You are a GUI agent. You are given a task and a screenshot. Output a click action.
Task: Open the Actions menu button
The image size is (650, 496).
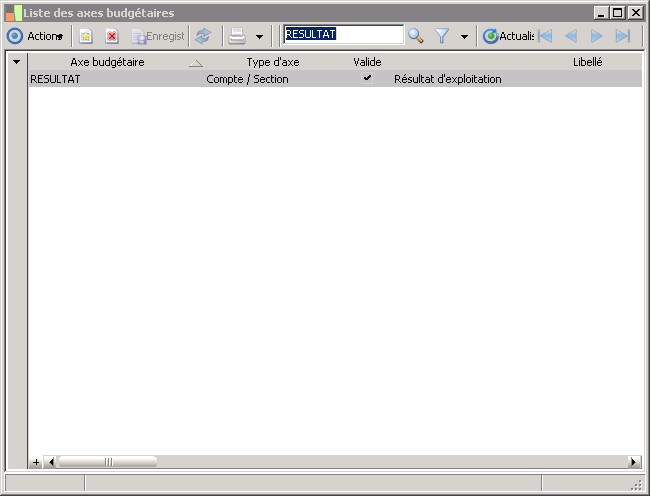(35, 36)
